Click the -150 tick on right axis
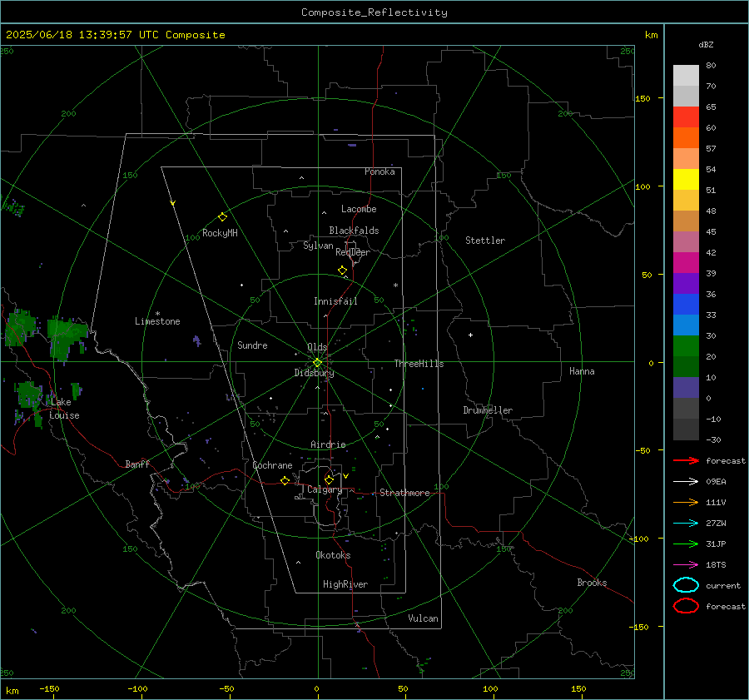The image size is (749, 700). click(x=638, y=627)
